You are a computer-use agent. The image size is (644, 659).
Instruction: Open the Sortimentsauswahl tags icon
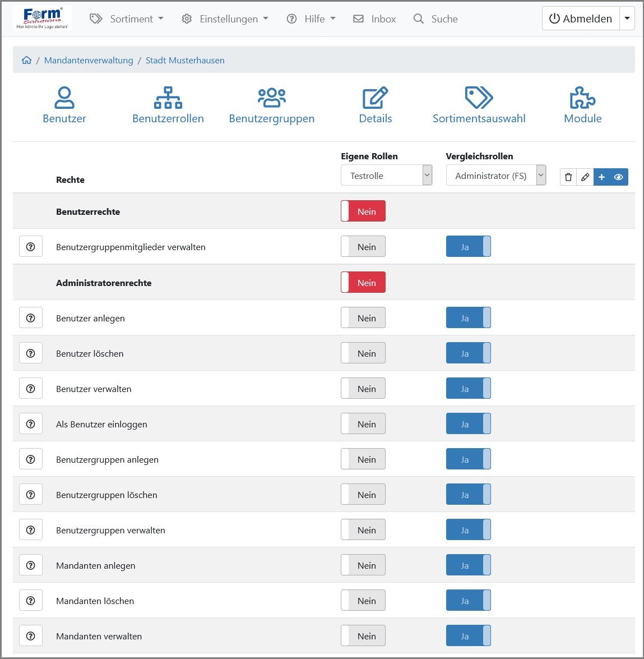click(x=479, y=98)
